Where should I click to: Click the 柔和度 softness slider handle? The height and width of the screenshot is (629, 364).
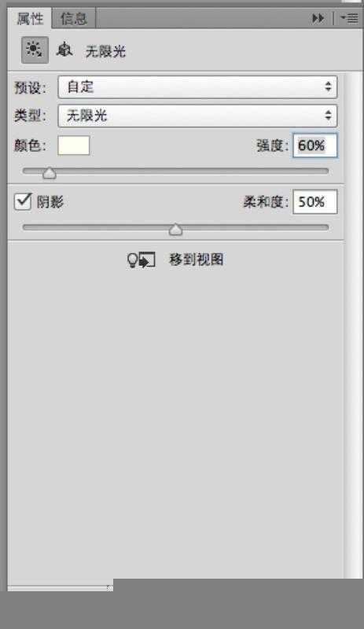point(176,229)
